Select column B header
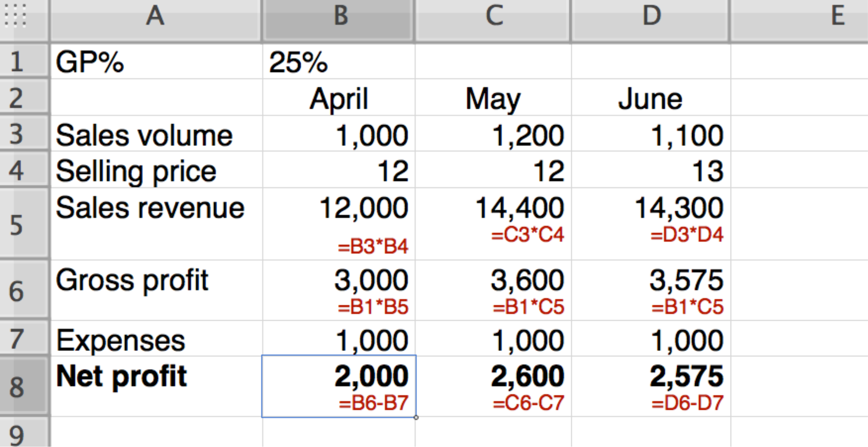 (x=339, y=21)
